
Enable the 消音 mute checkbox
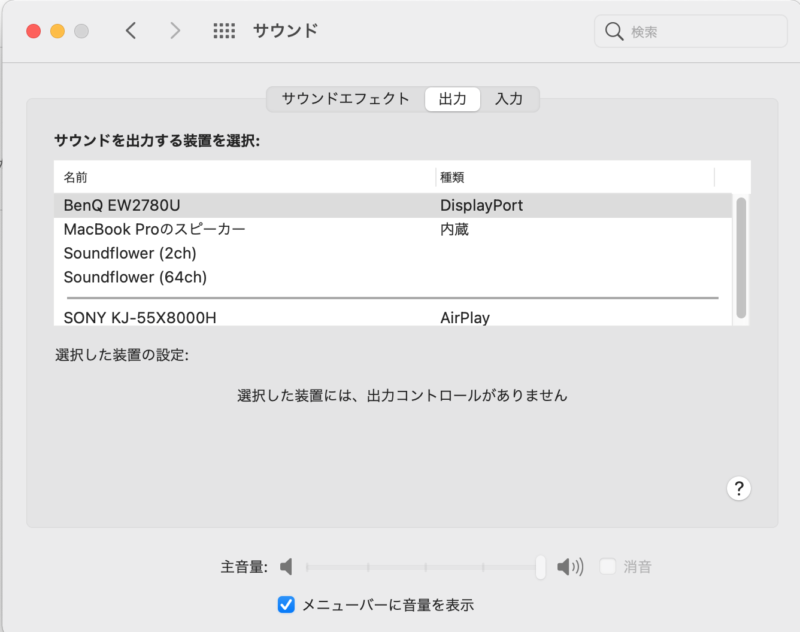[x=607, y=566]
